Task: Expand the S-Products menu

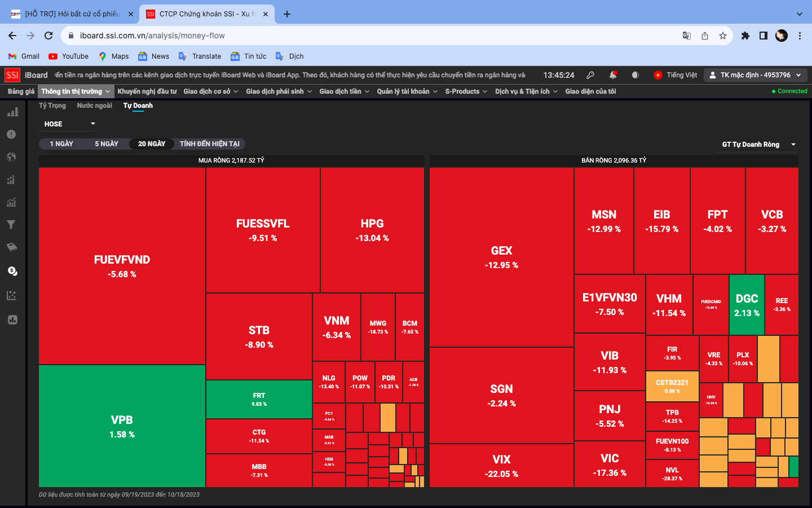Action: coord(466,91)
